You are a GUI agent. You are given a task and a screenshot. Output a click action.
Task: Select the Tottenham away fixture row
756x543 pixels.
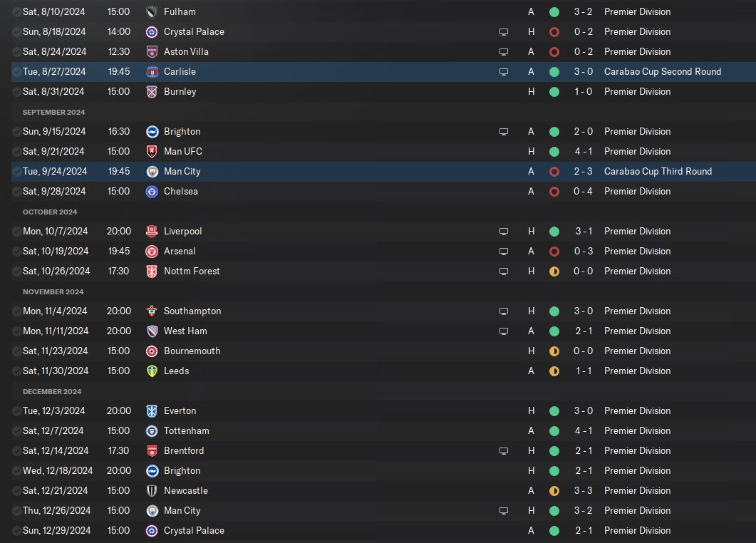point(383,430)
